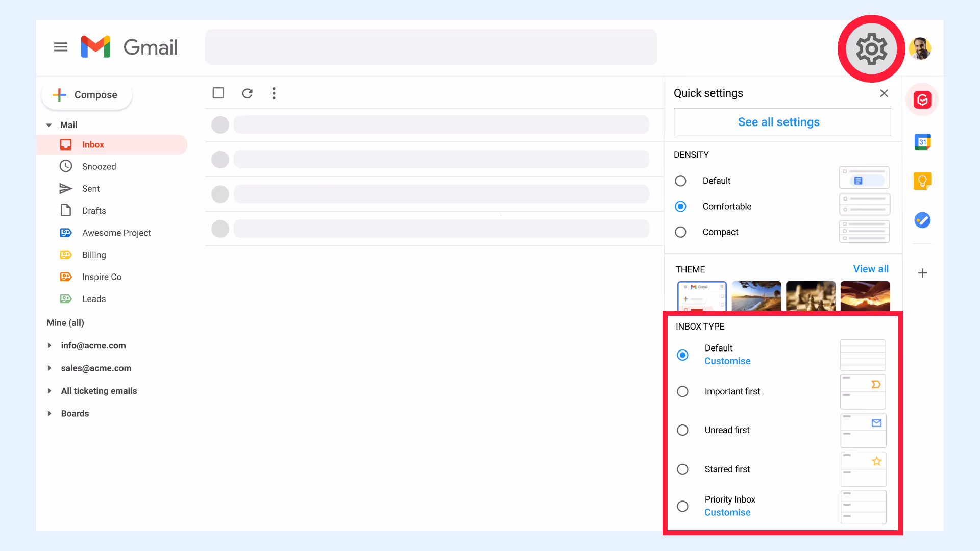
Task: Click the Snoozed clock icon
Action: (x=66, y=166)
